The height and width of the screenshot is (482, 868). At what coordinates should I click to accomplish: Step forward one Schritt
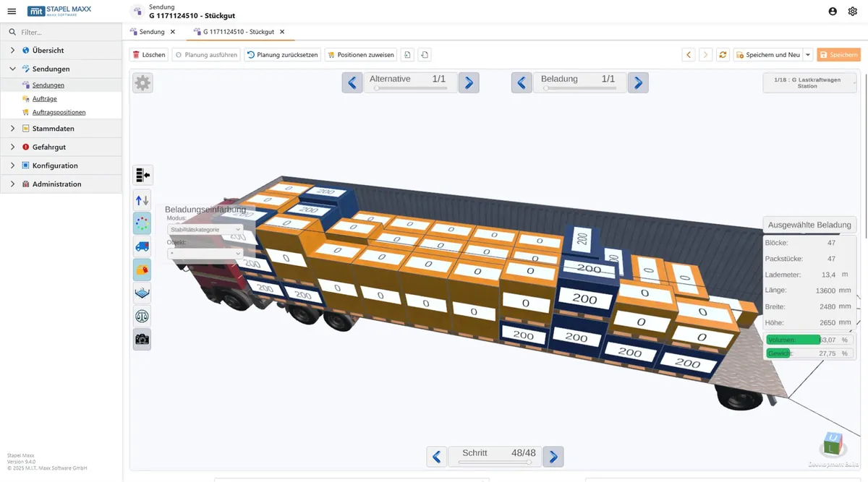(553, 457)
